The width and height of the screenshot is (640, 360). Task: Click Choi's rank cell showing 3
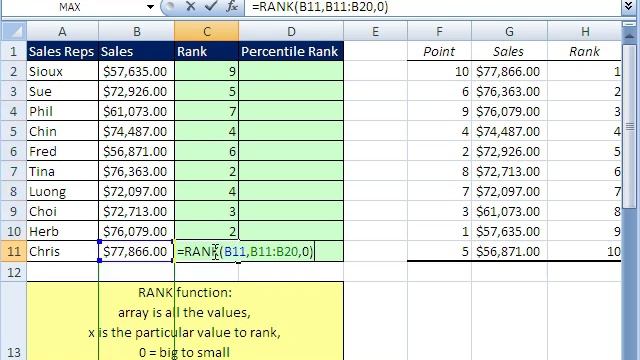coord(207,211)
